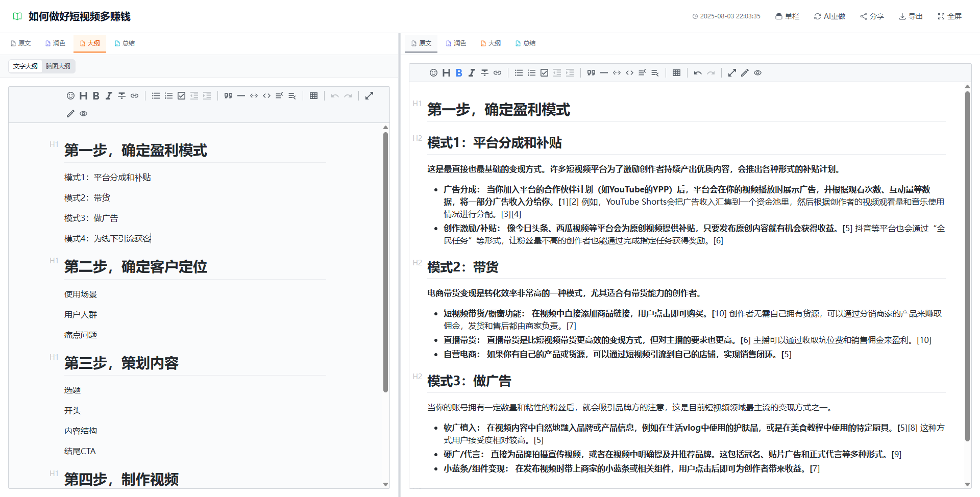Insert task checkbox list in right editor
This screenshot has width=980, height=497.
point(544,73)
